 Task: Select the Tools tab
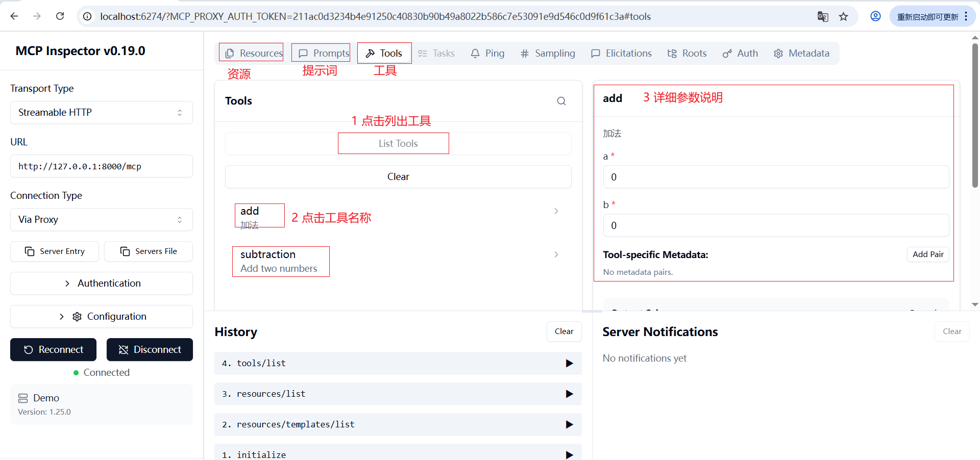384,53
